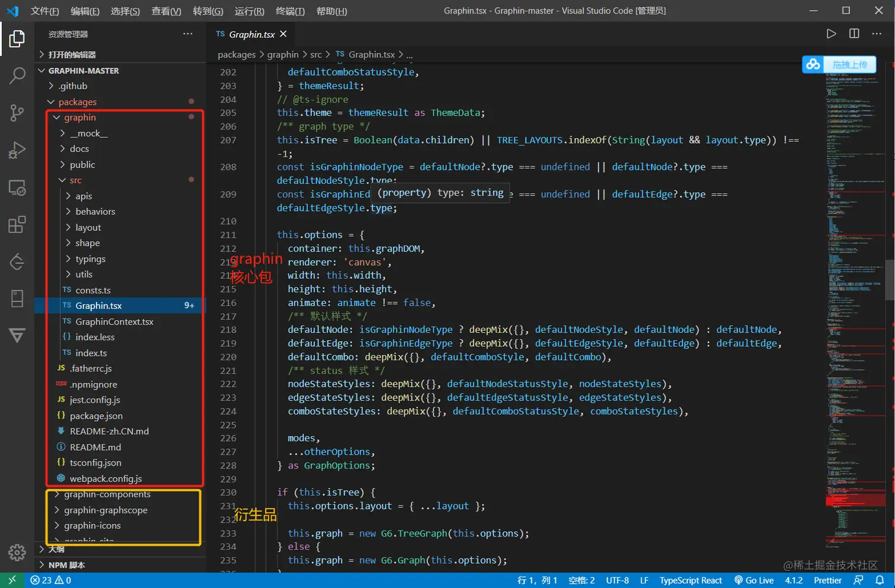The height and width of the screenshot is (588, 895).
Task: Open tsconfig.json file
Action: tap(120, 463)
